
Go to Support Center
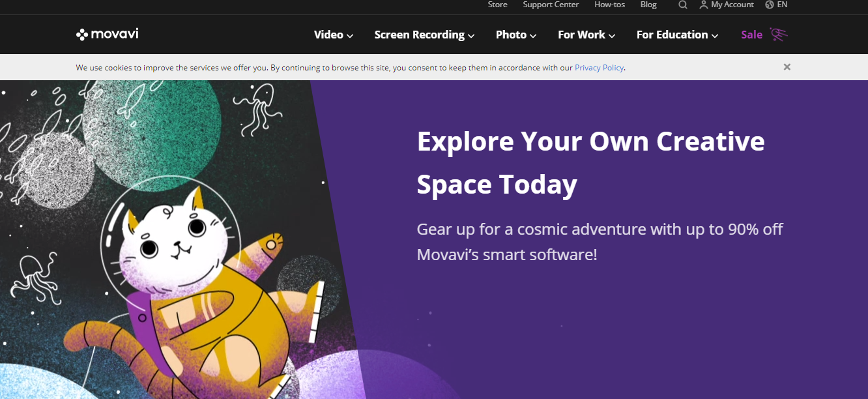coord(551,5)
